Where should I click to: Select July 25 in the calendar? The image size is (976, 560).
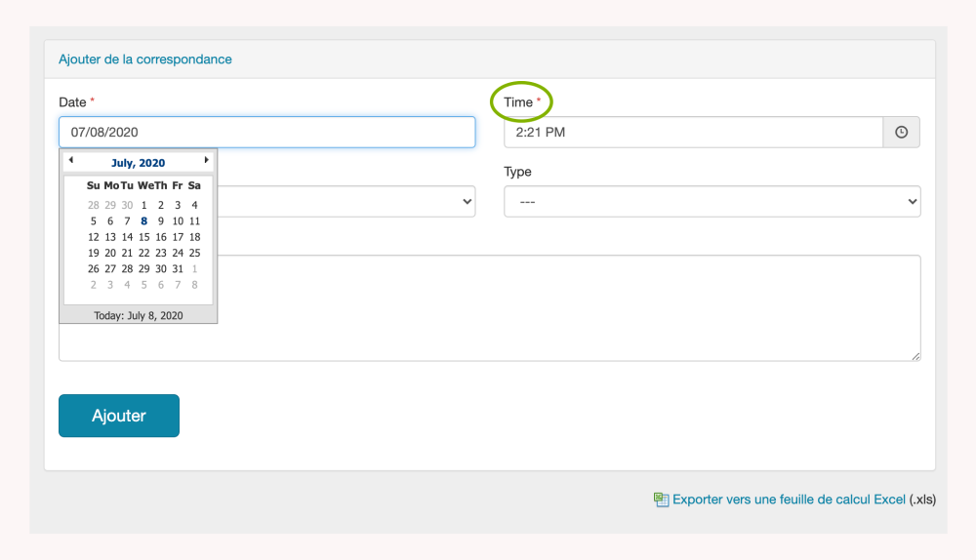194,253
